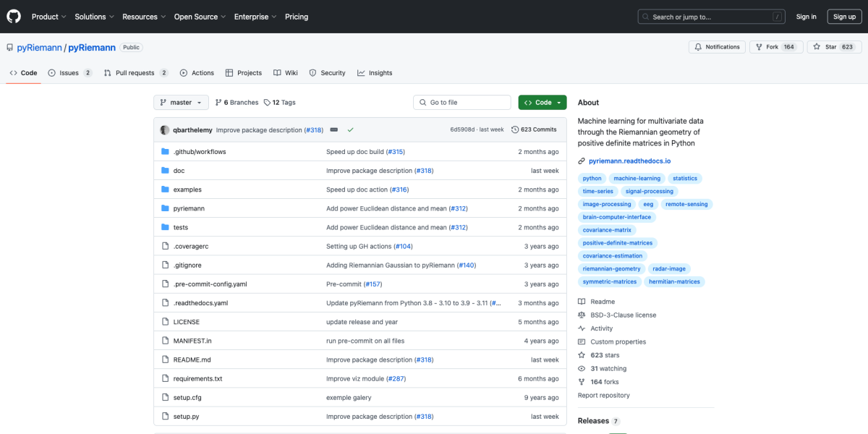Expand the Product menu

[x=48, y=17]
